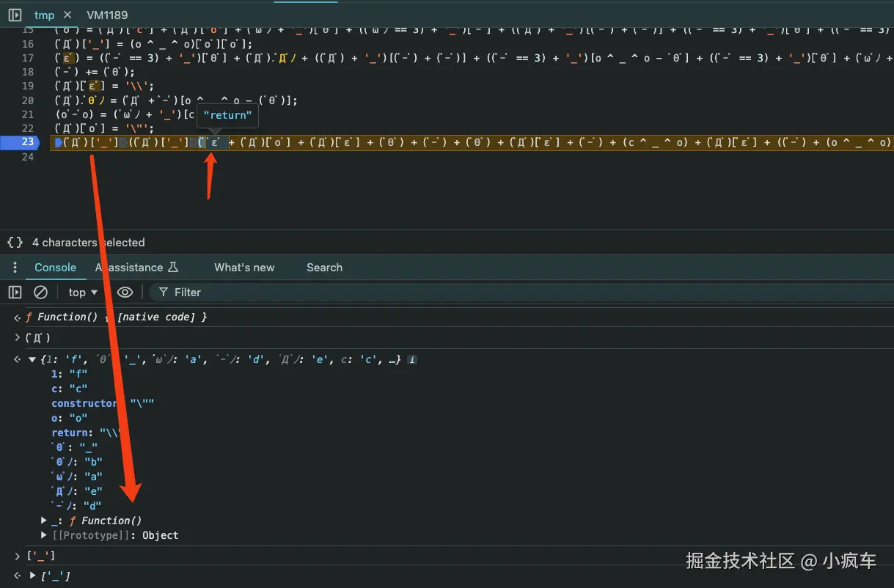Image resolution: width=894 pixels, height=588 pixels.
Task: Open the drawer three-dot menu
Action: tap(15, 268)
